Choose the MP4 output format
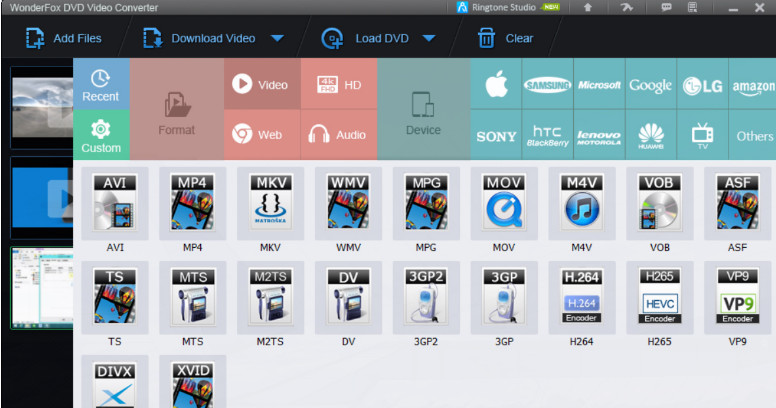This screenshot has height=408, width=776. [193, 203]
